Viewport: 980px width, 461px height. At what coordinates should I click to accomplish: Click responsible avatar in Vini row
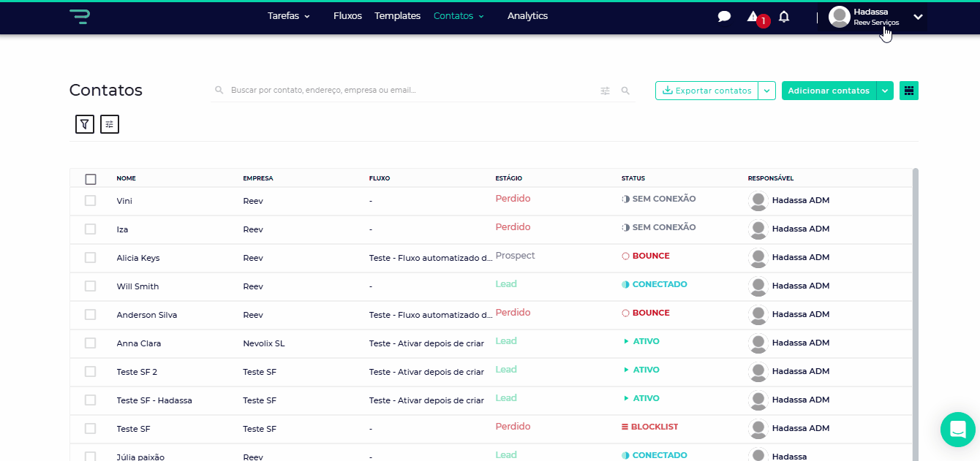point(758,201)
